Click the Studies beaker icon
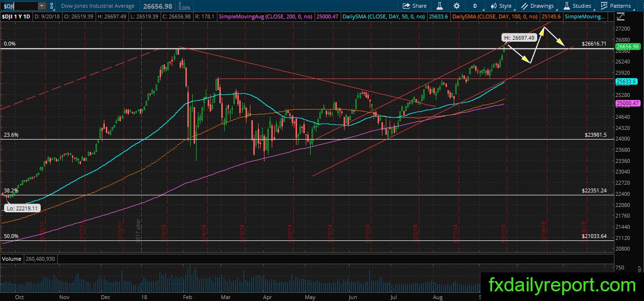 coord(567,6)
